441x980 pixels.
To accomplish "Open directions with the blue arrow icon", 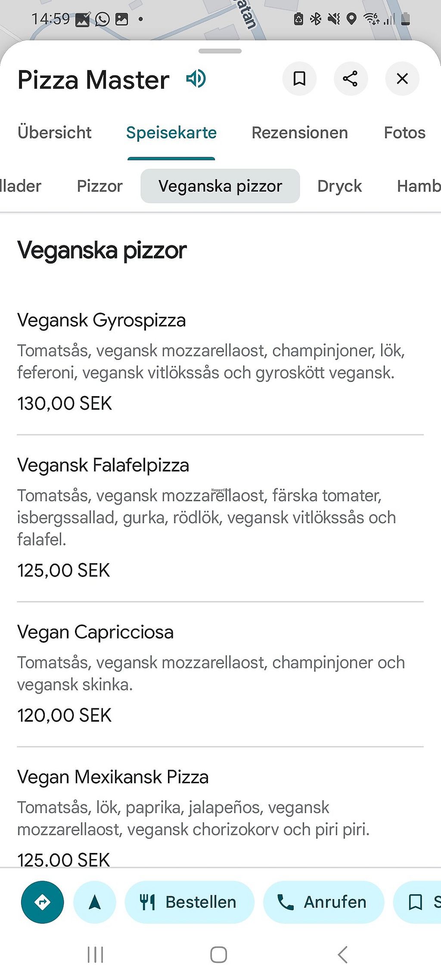I will click(x=42, y=902).
